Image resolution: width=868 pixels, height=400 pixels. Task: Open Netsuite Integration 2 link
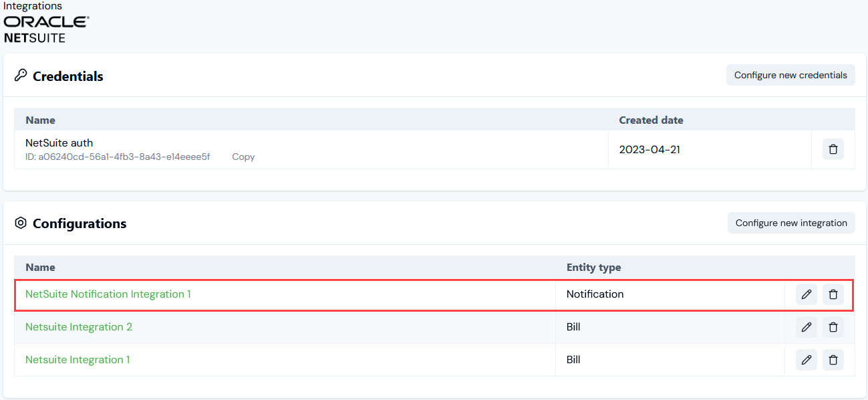[79, 327]
